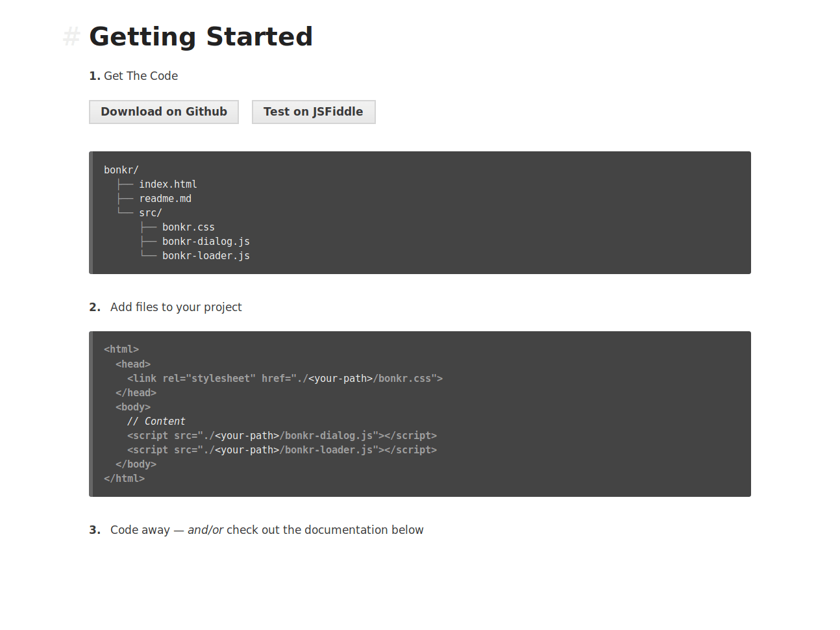Click the closing </html> tag line
This screenshot has height=630, width=840.
coord(124,479)
